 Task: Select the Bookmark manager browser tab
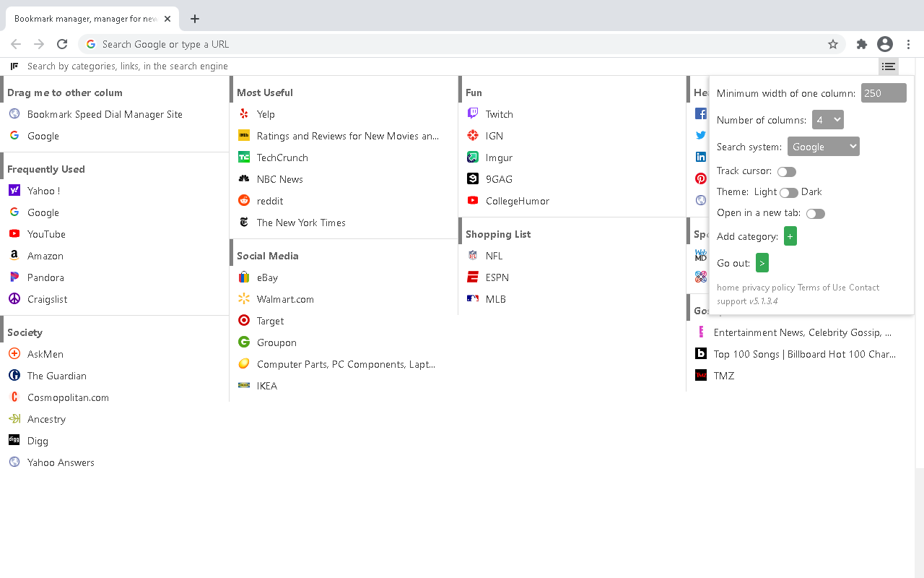point(85,19)
